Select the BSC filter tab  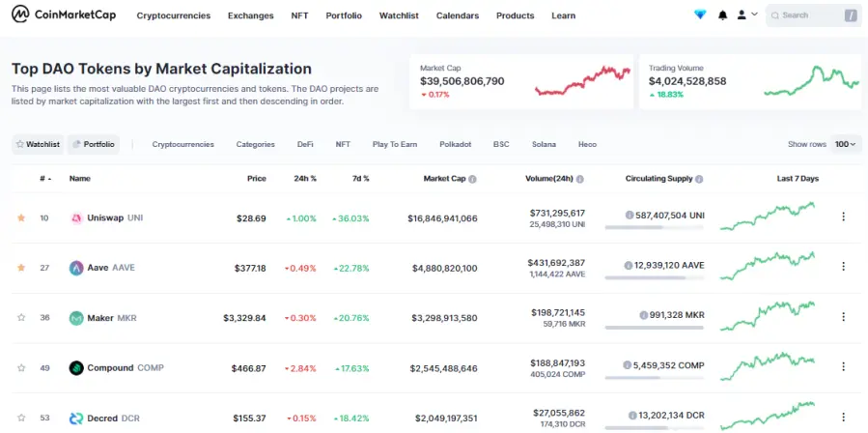[x=501, y=144]
